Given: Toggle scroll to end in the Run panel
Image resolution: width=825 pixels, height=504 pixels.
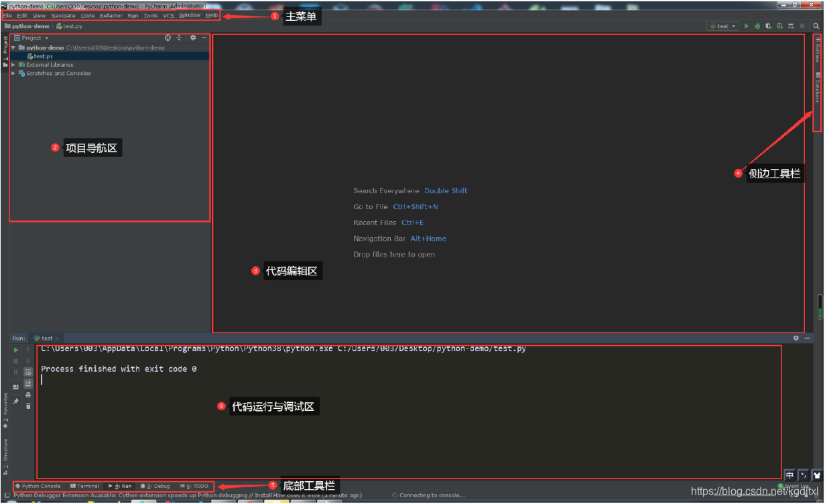Looking at the screenshot, I should click(x=28, y=383).
